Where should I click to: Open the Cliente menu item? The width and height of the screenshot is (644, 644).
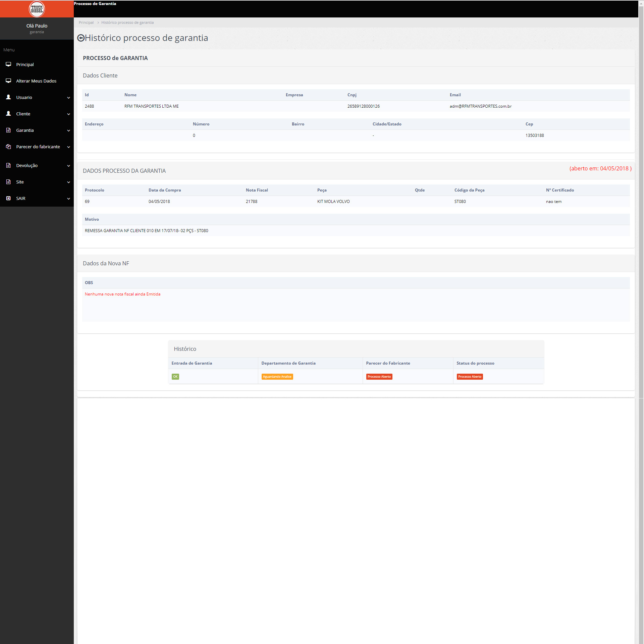23,114
